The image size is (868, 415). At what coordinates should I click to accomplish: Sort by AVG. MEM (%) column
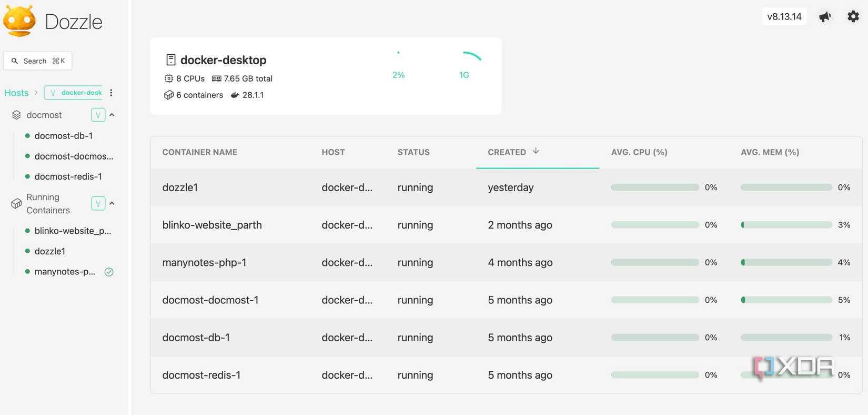[x=770, y=152]
